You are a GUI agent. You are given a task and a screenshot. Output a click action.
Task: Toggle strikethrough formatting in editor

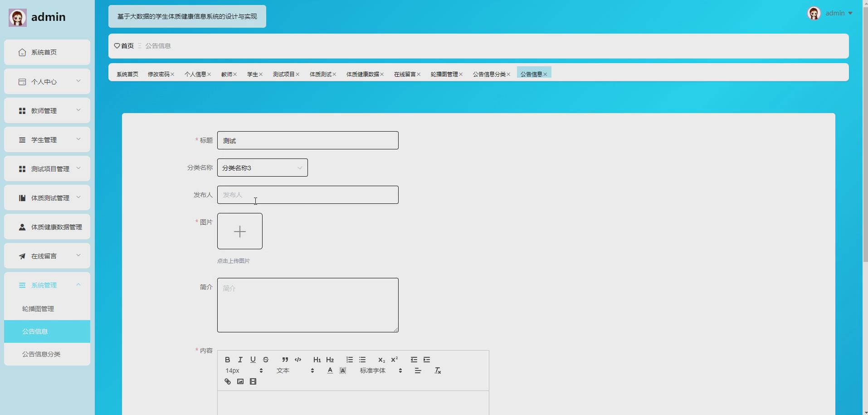pyautogui.click(x=266, y=360)
